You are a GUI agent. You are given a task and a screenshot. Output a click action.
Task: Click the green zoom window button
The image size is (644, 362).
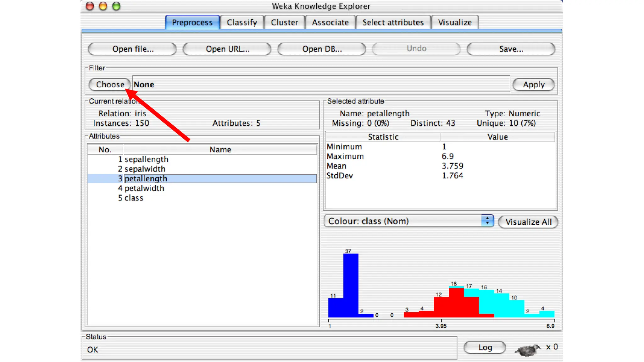116,6
